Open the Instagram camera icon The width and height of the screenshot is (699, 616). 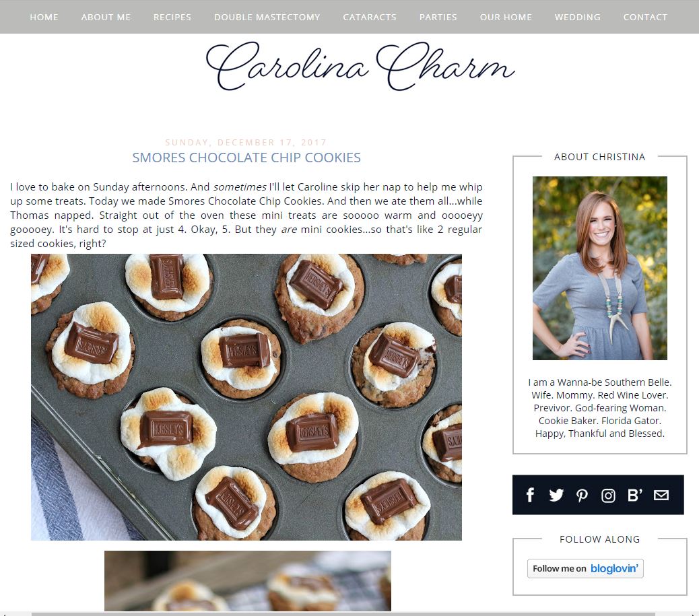click(608, 495)
